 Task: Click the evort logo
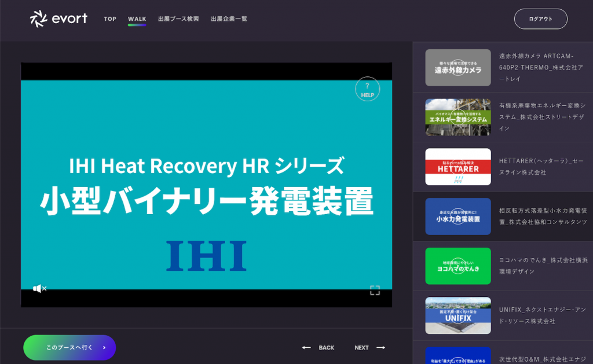click(x=58, y=19)
